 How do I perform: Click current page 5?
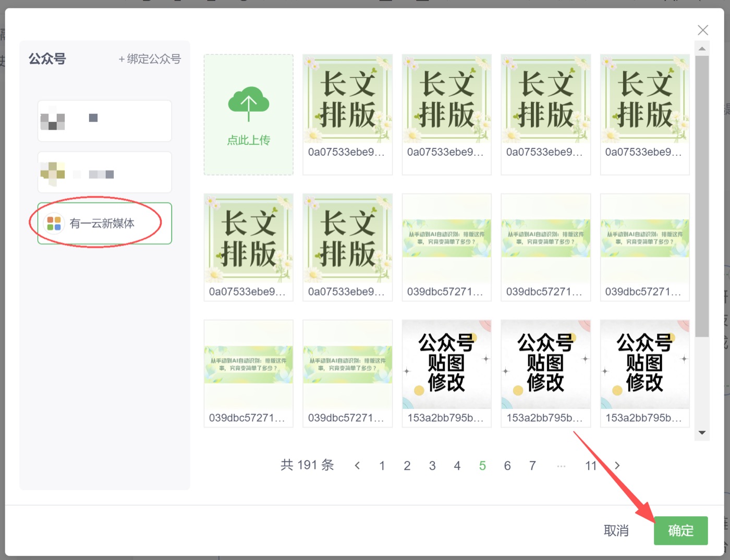click(x=482, y=466)
